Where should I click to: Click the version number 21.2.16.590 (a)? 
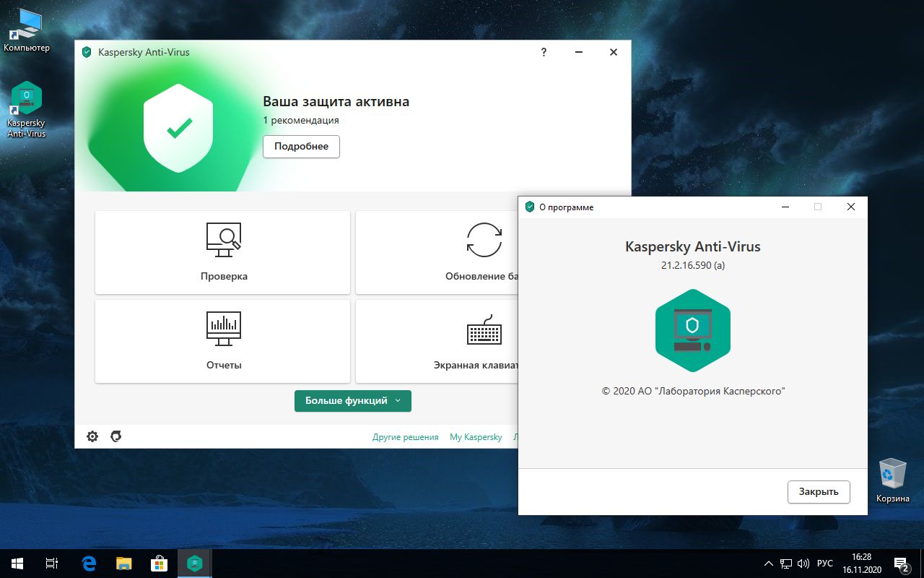(693, 265)
